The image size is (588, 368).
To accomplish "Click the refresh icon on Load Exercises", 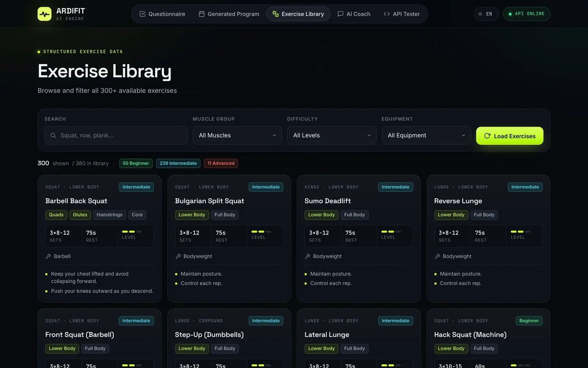I will 487,136.
